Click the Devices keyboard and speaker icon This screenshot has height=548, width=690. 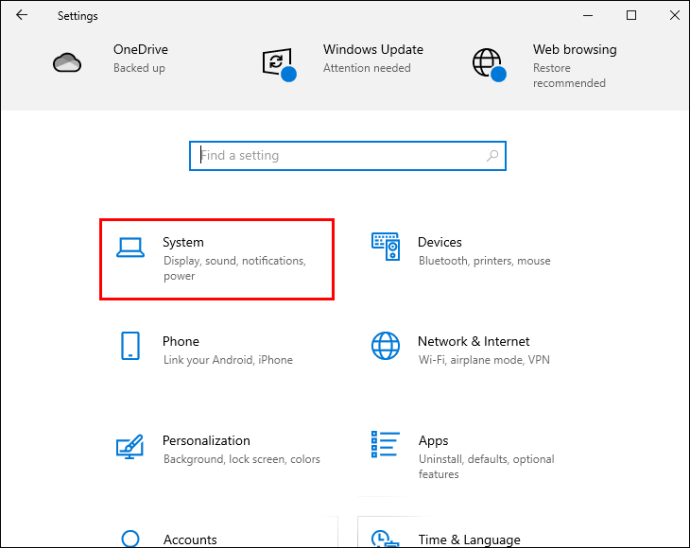(385, 246)
